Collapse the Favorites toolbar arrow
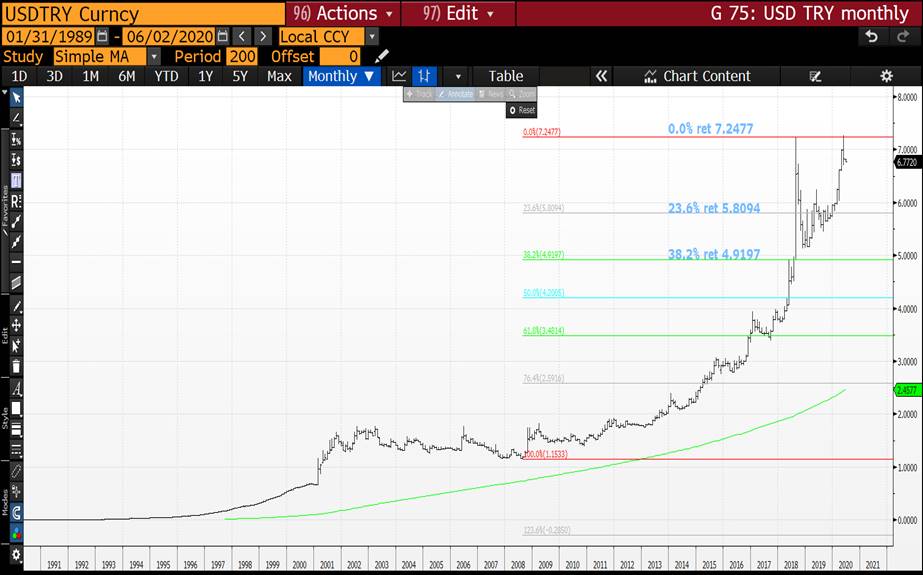Viewport: 923px width, 575px height. 5,92
